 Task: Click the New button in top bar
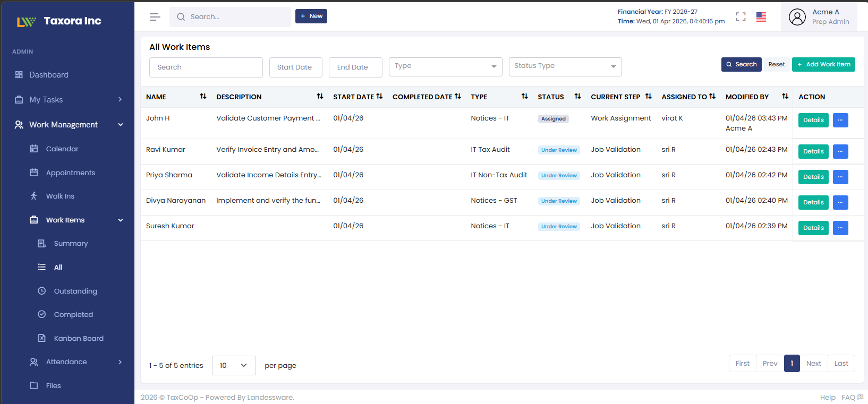click(x=311, y=16)
